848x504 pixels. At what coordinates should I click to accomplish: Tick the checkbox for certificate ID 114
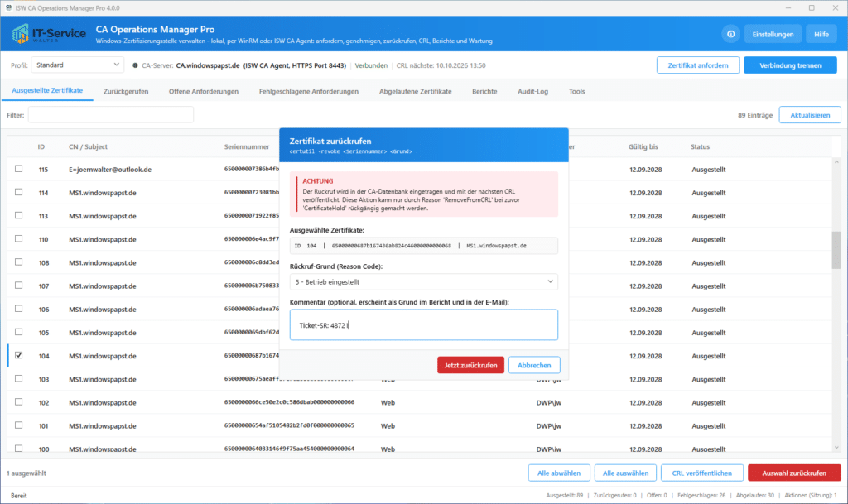[x=19, y=192]
